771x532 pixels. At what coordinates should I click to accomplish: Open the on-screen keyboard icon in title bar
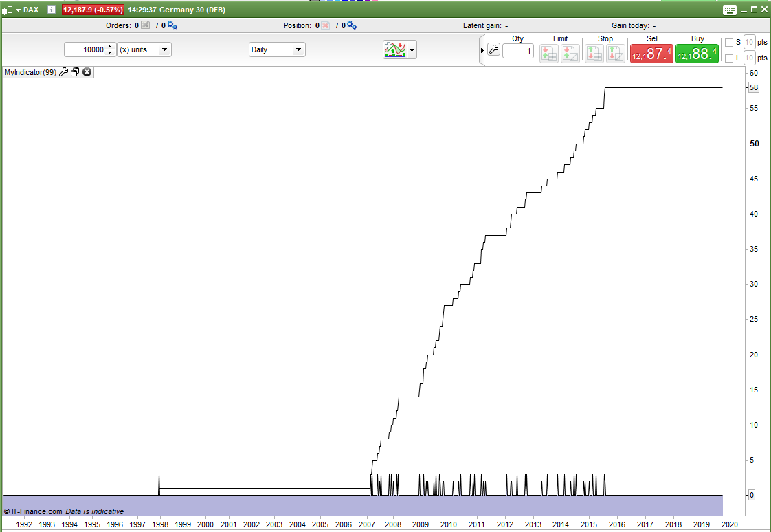730,10
